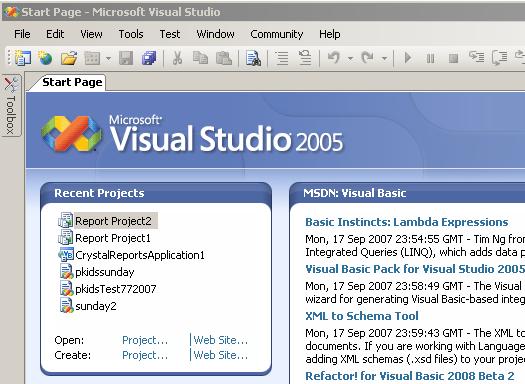Click the Redo arrow icon

point(367,58)
